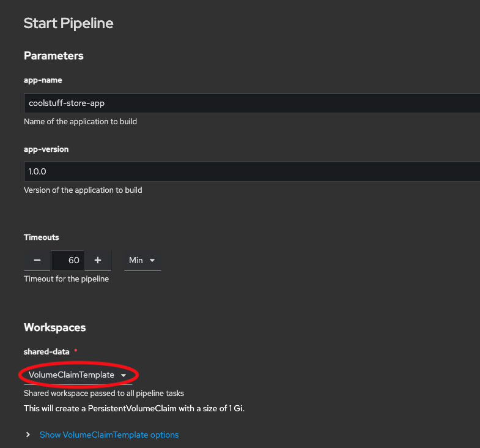Click the plus icon to increase timeout

click(x=98, y=260)
